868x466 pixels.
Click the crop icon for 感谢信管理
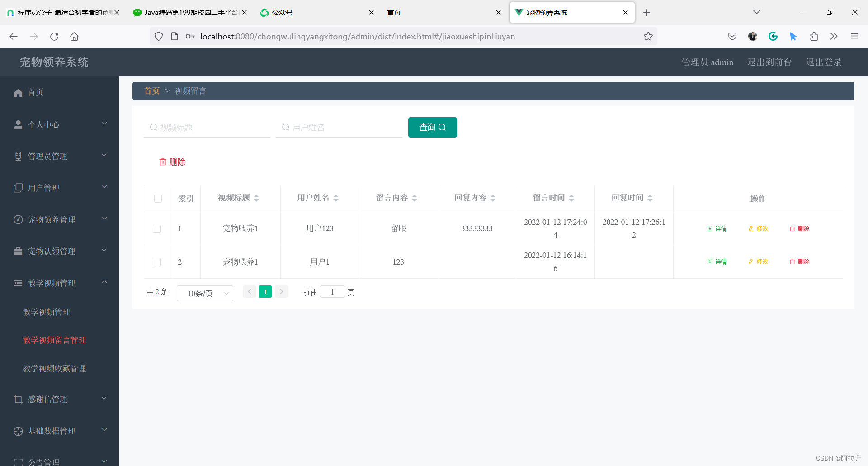[18, 399]
